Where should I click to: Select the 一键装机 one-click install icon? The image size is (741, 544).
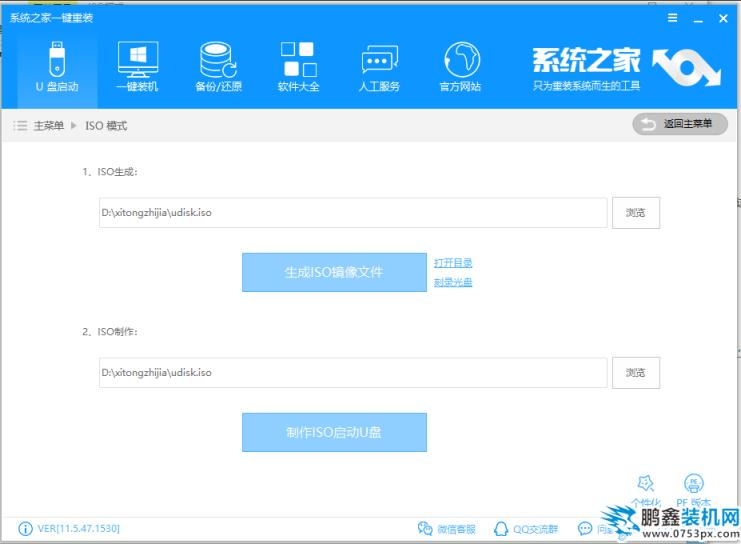click(138, 67)
